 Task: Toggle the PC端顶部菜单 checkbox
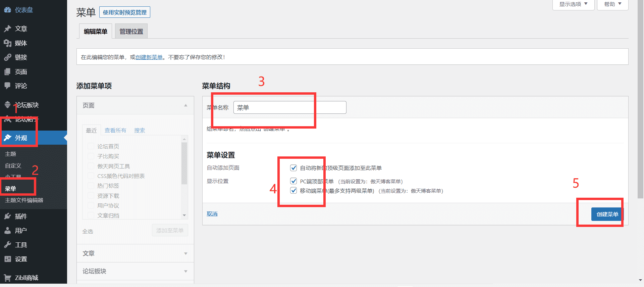293,181
